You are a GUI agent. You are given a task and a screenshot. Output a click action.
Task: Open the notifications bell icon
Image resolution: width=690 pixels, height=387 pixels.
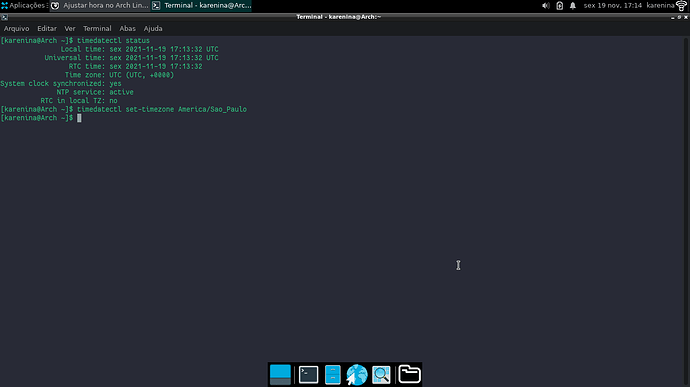(x=573, y=6)
